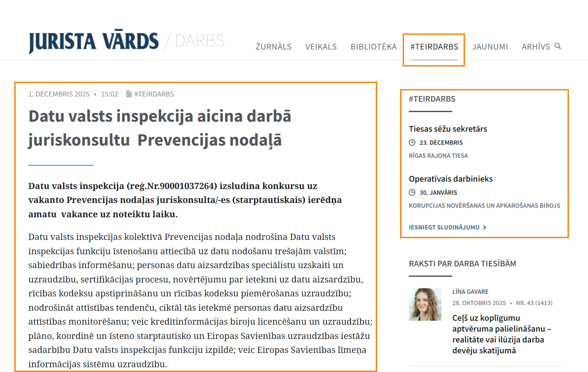
Task: Click the clock icon next to 30. Janvāris
Action: (x=412, y=193)
